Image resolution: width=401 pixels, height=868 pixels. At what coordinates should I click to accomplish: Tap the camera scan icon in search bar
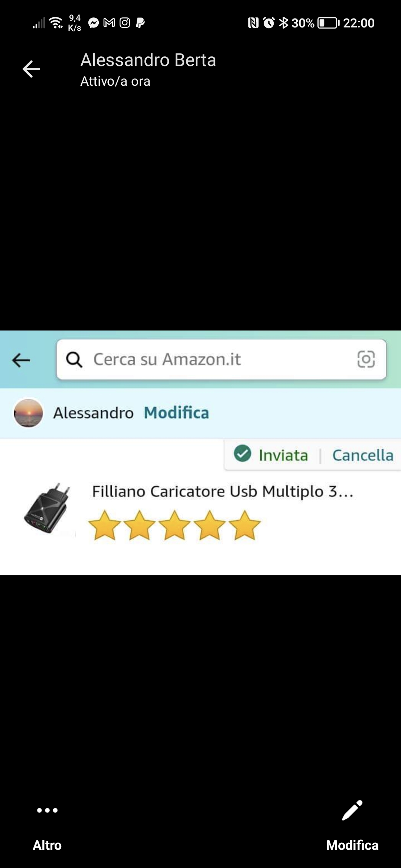(x=366, y=359)
